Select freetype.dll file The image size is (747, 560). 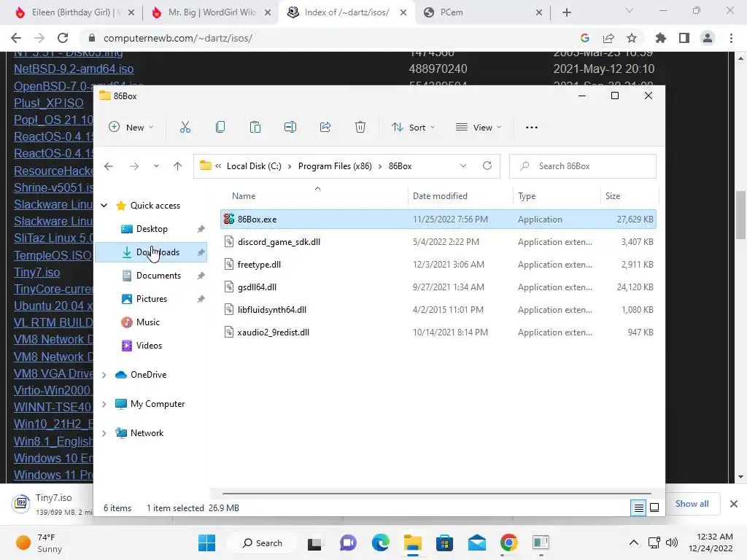pyautogui.click(x=438, y=265)
